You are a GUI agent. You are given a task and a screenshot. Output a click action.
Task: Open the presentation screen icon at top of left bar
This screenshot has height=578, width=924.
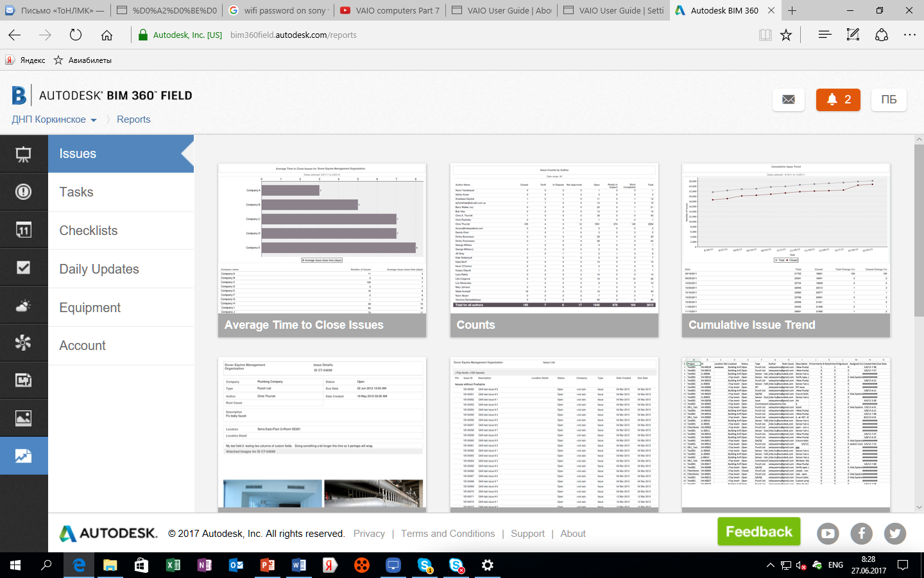(24, 154)
